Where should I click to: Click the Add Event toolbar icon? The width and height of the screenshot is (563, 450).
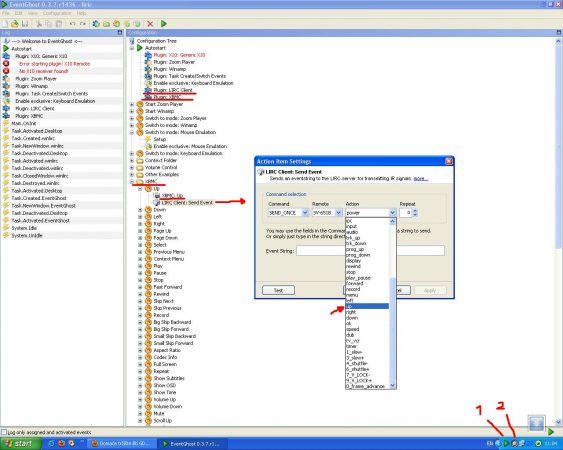tap(127, 24)
